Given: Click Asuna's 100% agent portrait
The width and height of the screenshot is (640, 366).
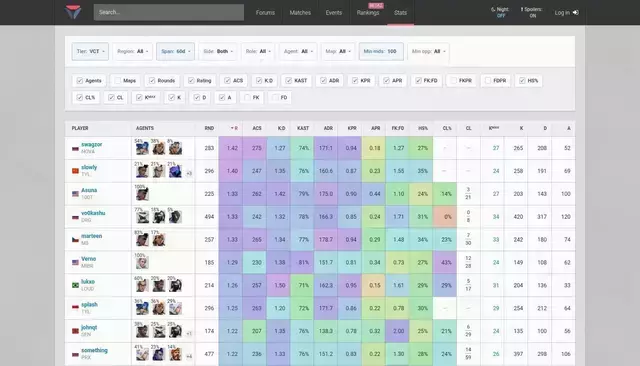Looking at the screenshot, I should pos(142,194).
